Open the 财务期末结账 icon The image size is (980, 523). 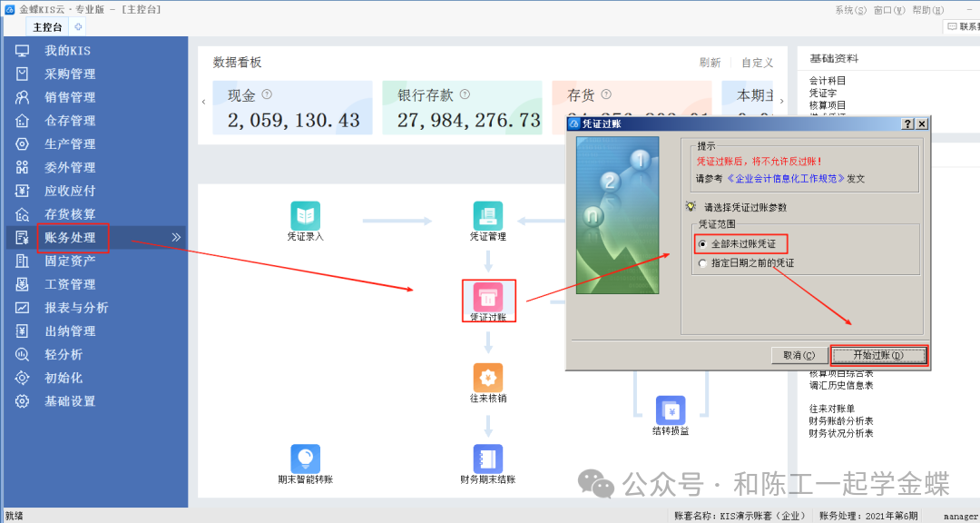(x=487, y=459)
